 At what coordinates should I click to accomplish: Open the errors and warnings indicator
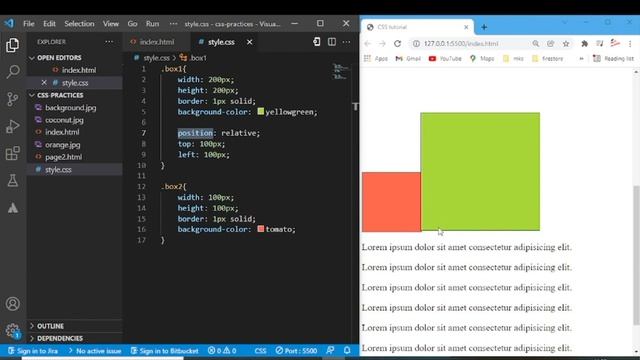(222, 351)
